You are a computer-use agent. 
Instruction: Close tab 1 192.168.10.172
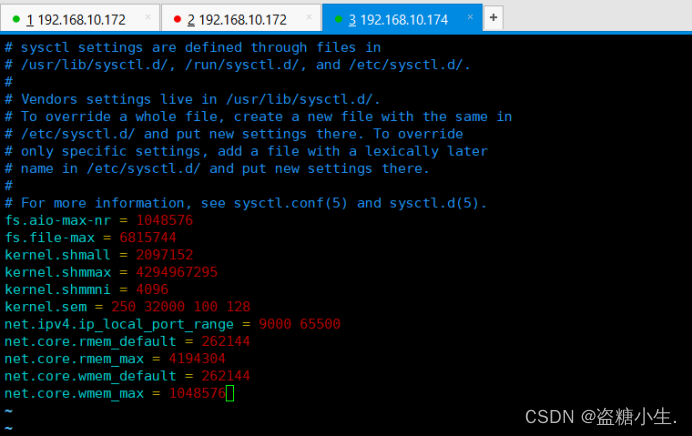click(148, 17)
